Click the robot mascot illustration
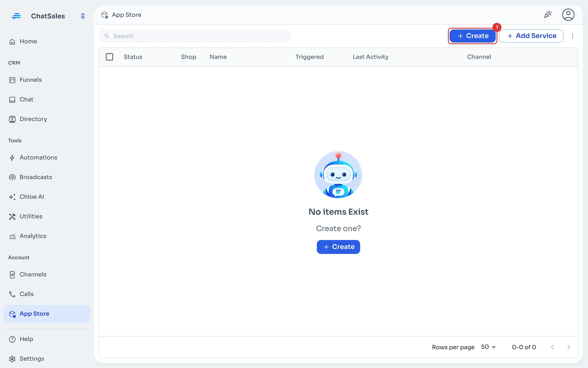 pyautogui.click(x=338, y=175)
